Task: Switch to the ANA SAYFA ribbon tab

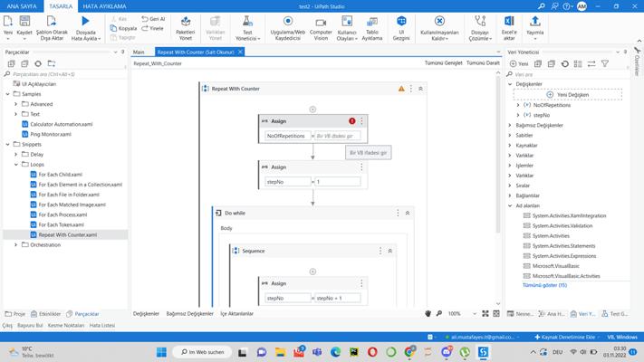Action: pyautogui.click(x=22, y=6)
